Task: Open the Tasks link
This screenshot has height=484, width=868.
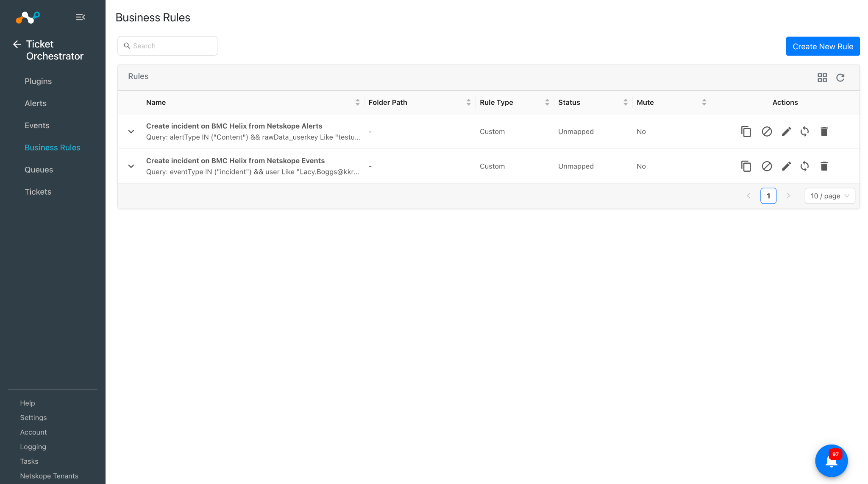Action: [x=29, y=461]
